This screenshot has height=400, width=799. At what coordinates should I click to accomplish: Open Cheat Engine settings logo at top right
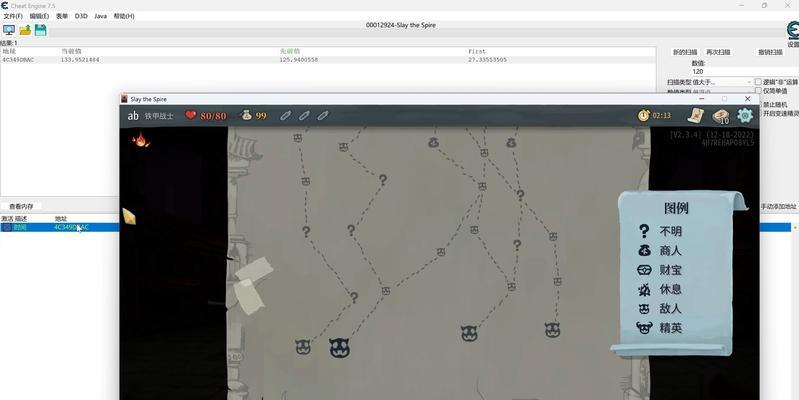(x=793, y=32)
